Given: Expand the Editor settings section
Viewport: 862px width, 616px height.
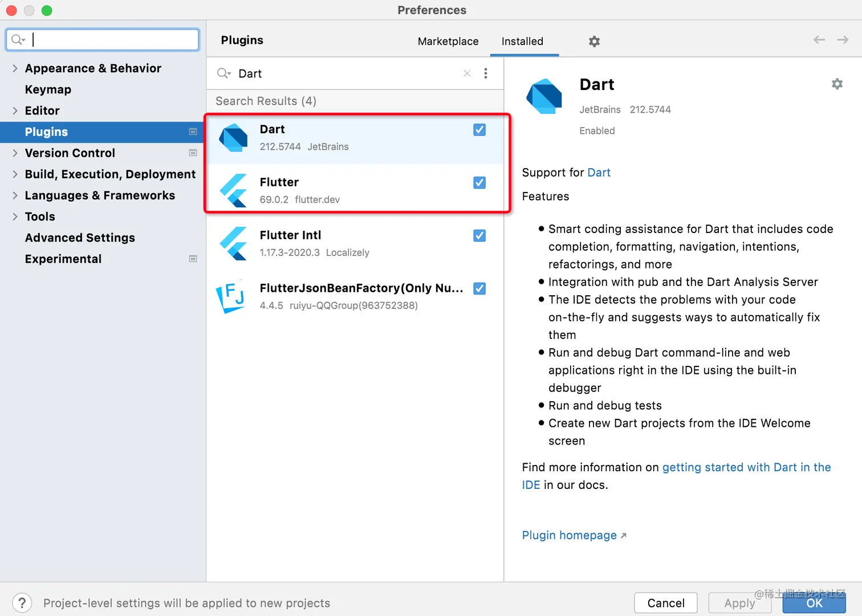Looking at the screenshot, I should click(x=15, y=111).
